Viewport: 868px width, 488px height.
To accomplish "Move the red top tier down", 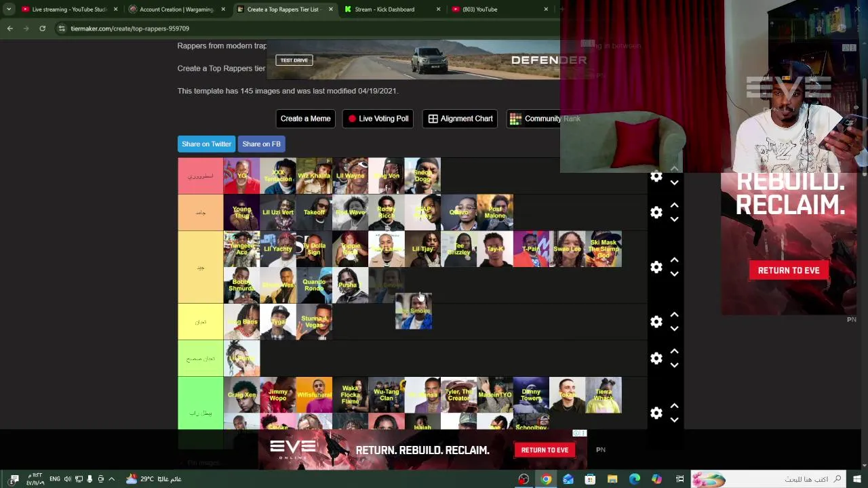I will pyautogui.click(x=674, y=183).
